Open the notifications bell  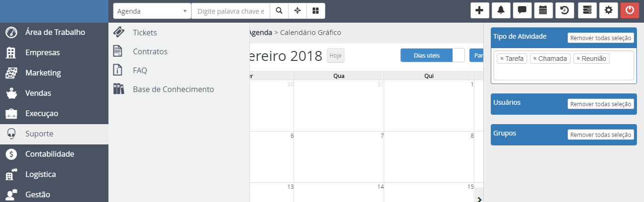[x=501, y=11]
